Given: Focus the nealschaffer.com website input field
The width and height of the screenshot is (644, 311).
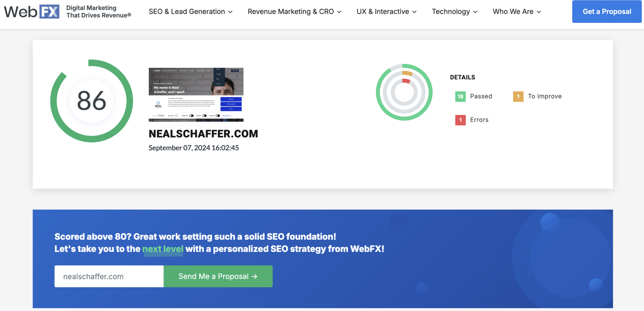Looking at the screenshot, I should 109,276.
